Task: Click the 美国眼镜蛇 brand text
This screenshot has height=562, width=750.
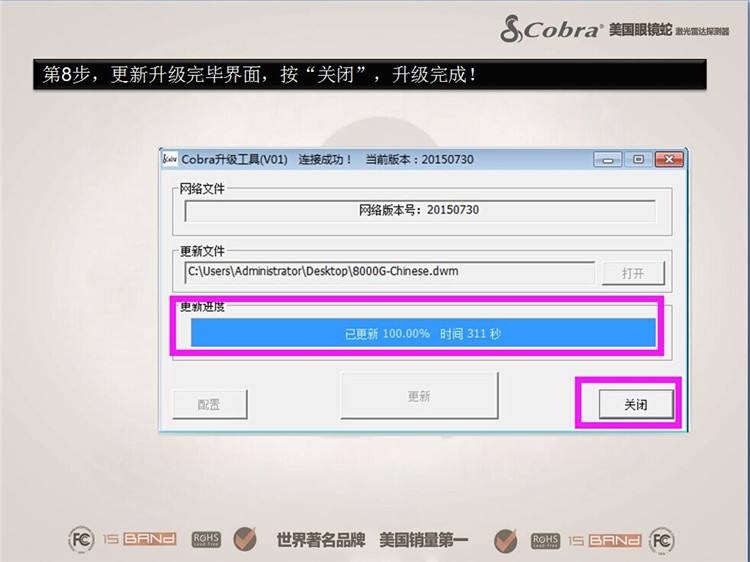Action: coord(640,30)
